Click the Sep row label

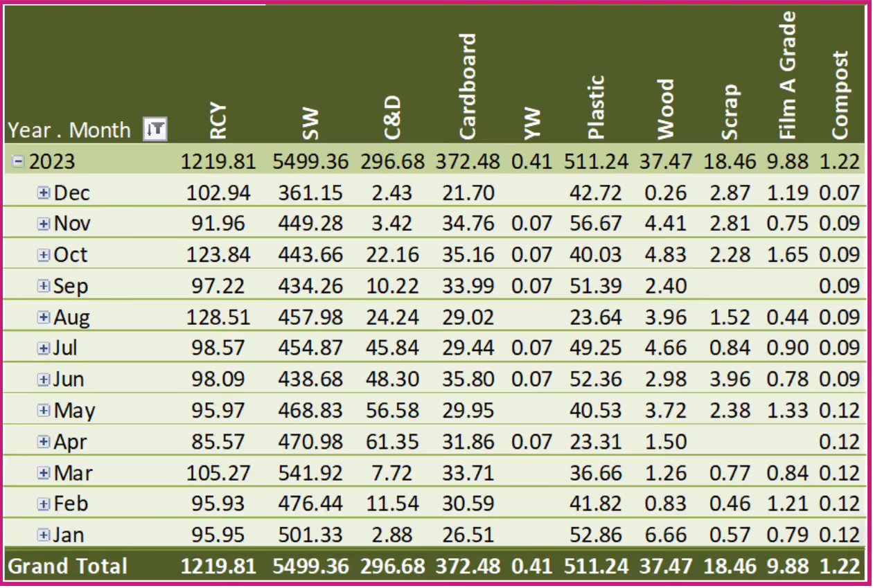point(71,285)
